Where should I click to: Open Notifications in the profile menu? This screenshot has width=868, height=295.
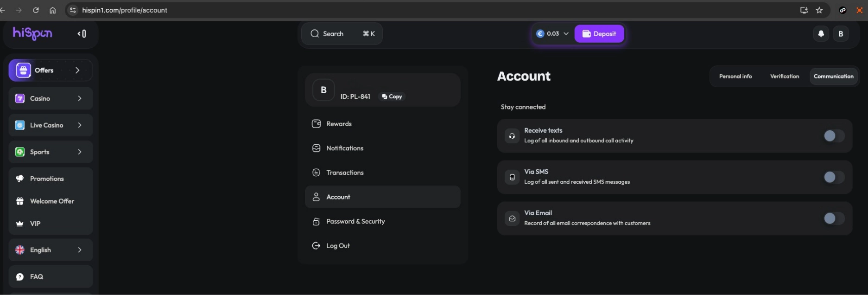383,148
